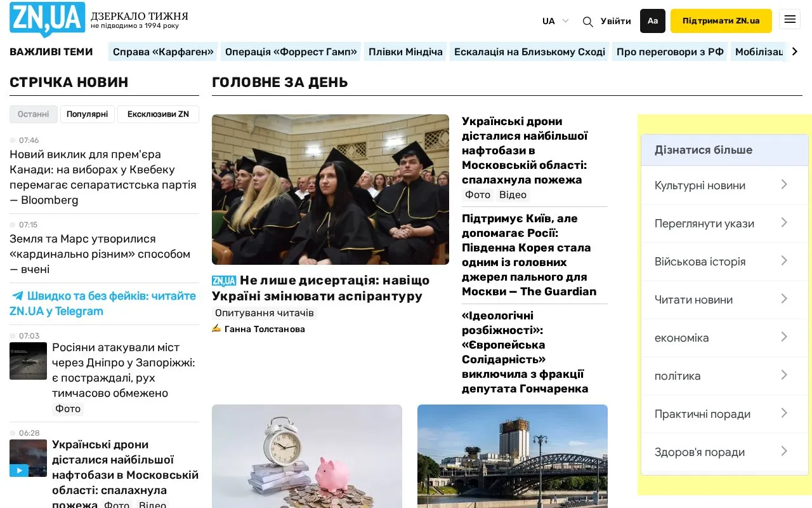
Task: Open the piggy bank and clock article image
Action: coord(307,456)
